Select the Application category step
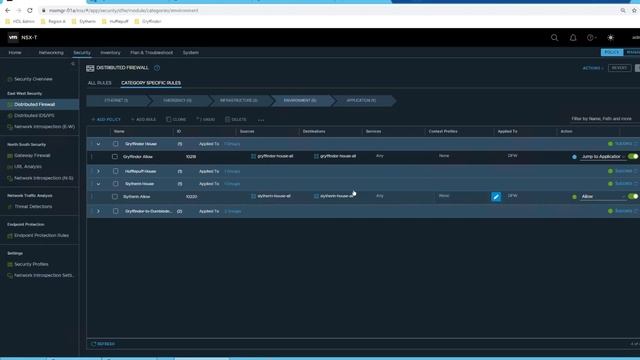The width and height of the screenshot is (640, 360). pyautogui.click(x=362, y=100)
